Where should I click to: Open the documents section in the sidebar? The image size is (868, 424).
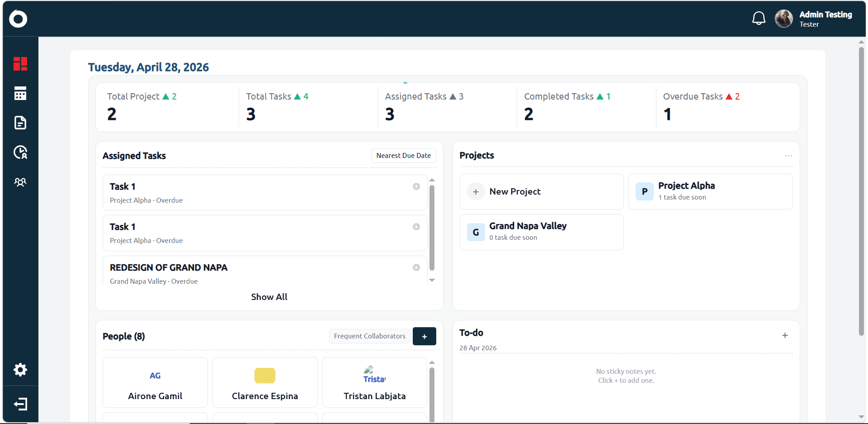[20, 123]
